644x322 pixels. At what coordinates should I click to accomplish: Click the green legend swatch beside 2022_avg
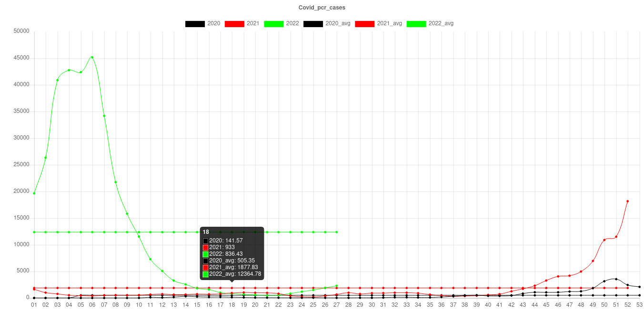[416, 23]
